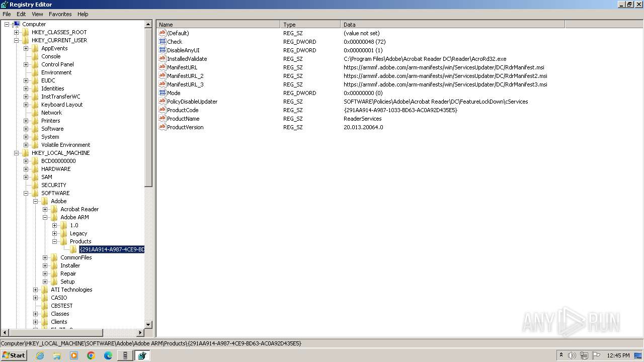The height and width of the screenshot is (362, 644).
Task: Expand the Acrobat Reader key
Action: point(45,209)
